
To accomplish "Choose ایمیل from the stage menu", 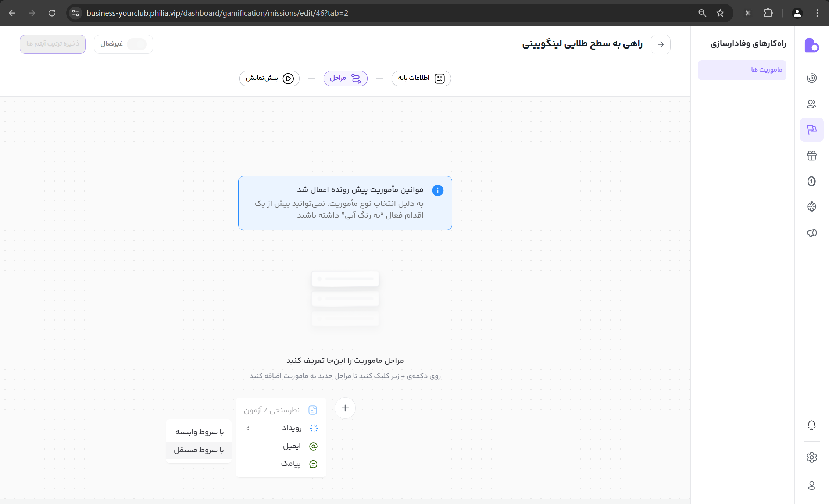I will click(292, 446).
